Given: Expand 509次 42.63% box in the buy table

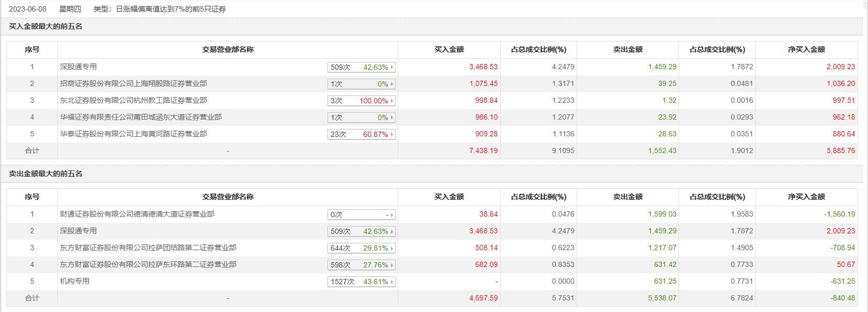Looking at the screenshot, I should coord(361,67).
